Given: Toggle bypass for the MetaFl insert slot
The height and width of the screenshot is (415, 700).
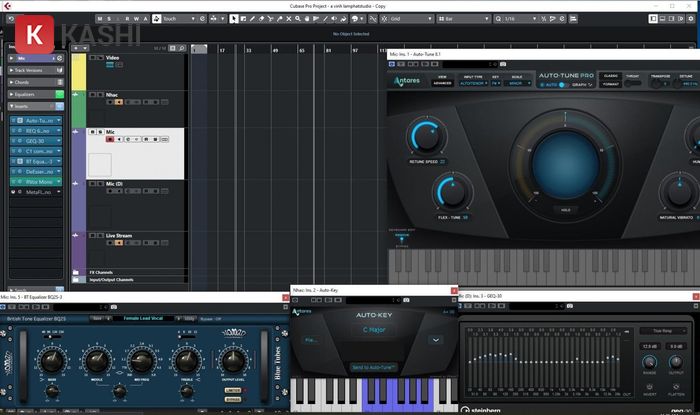Looking at the screenshot, I should [13, 192].
